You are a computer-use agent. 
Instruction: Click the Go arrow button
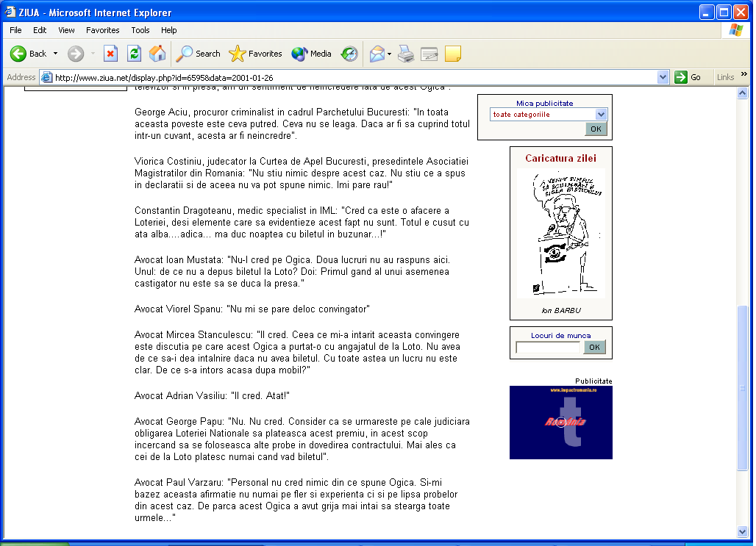pyautogui.click(x=688, y=77)
